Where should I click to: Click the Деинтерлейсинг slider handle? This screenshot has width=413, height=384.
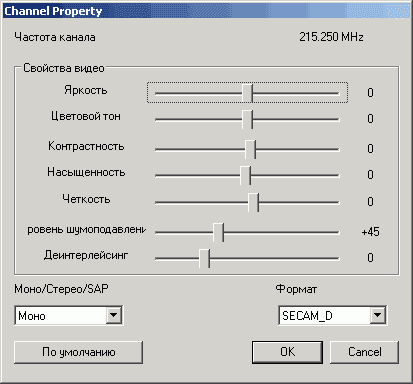(204, 258)
